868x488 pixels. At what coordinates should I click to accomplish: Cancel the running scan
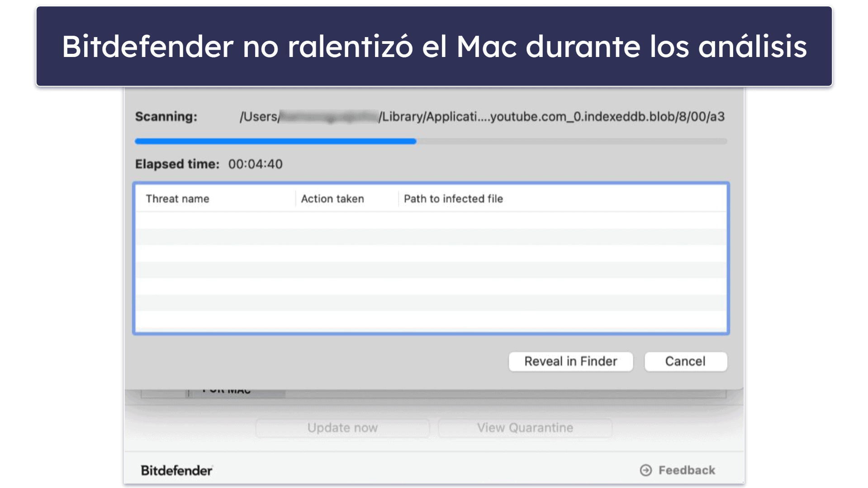click(x=685, y=361)
